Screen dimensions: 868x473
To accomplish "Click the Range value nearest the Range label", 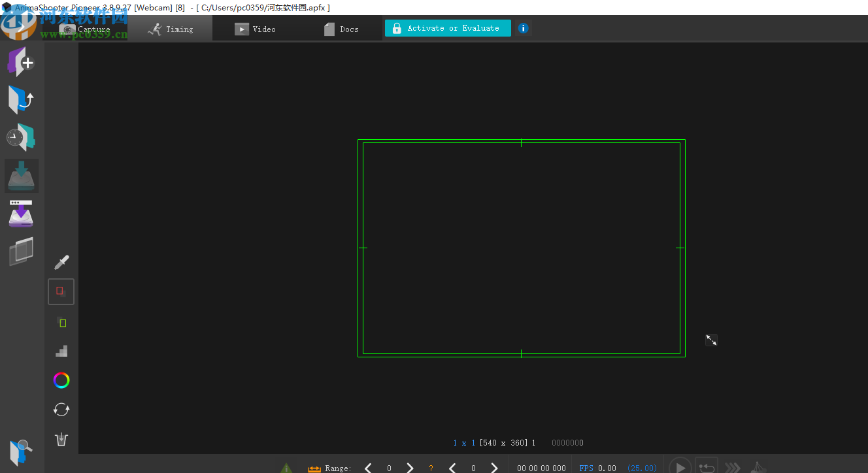I will 389,468.
